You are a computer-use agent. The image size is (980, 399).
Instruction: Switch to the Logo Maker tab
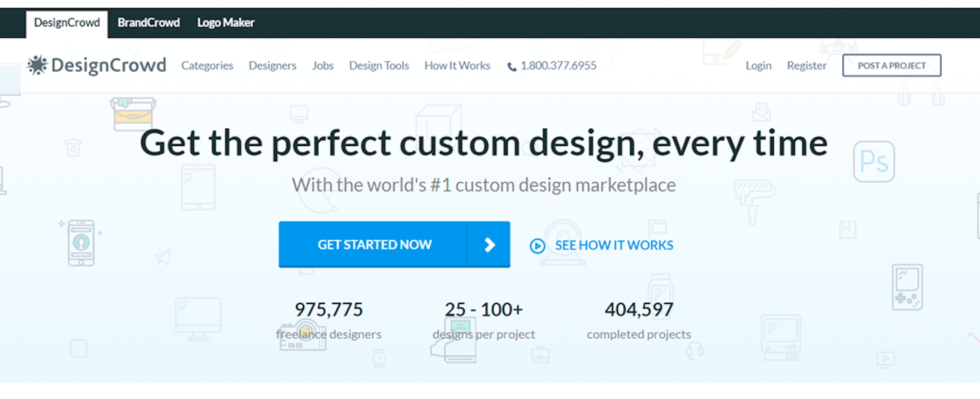[x=226, y=22]
